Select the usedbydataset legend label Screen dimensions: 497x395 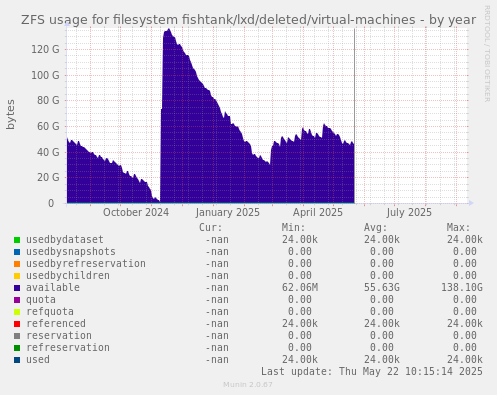65,239
